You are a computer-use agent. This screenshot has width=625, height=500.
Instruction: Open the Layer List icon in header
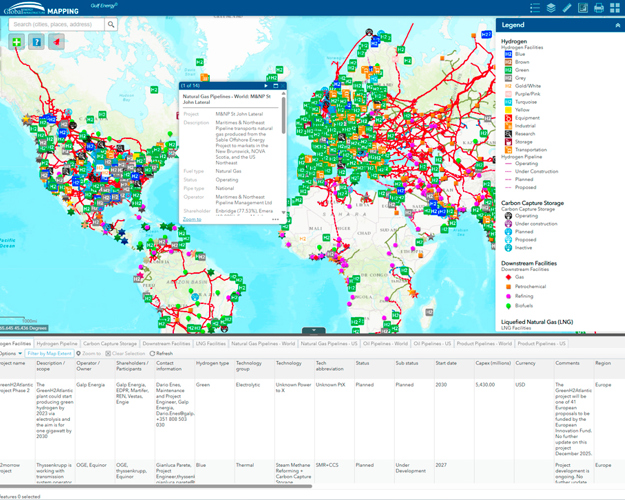551,8
